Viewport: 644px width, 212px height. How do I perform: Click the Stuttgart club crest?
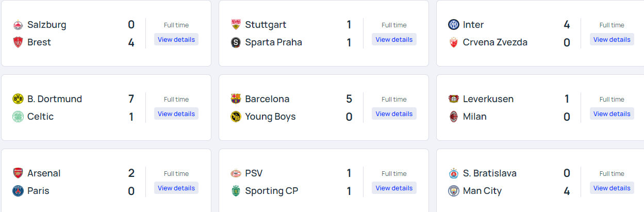click(x=236, y=25)
